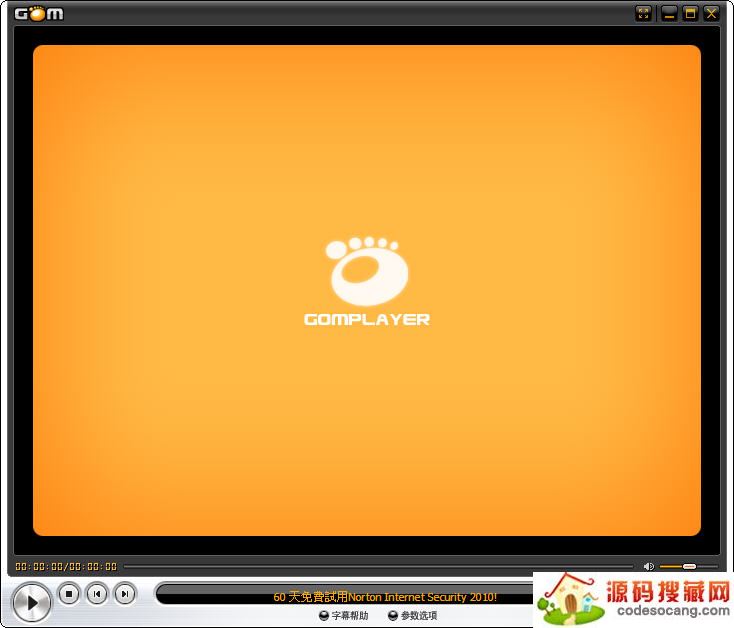734x628 pixels.
Task: Click the playback seek bar
Action: click(378, 567)
